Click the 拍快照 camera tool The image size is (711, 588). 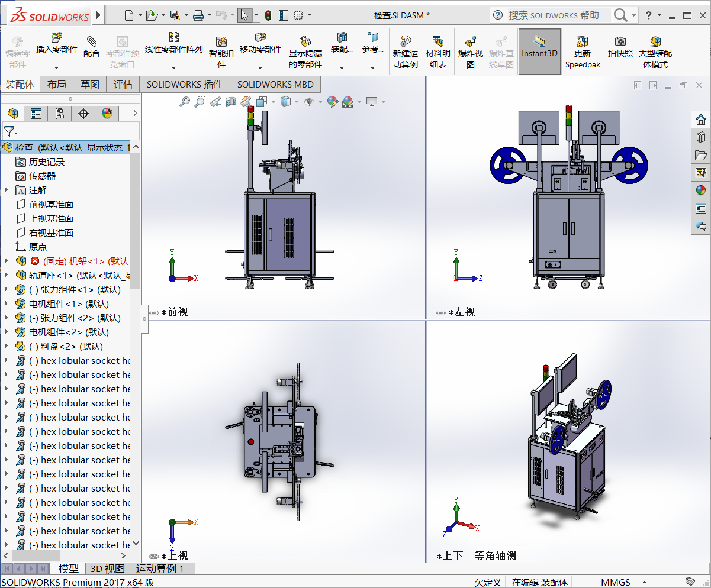click(620, 46)
